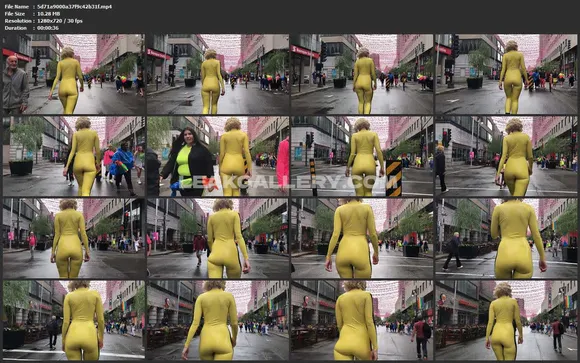This screenshot has width=580, height=363.
Task: Click the Duration 00:00:36 value
Action: [48, 28]
